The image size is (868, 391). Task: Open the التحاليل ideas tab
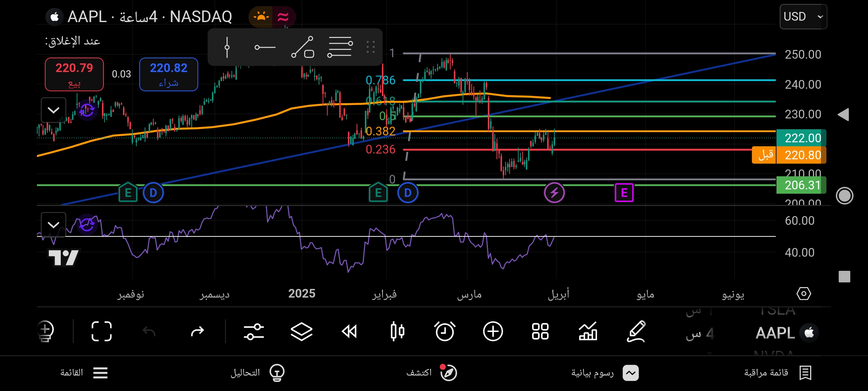click(258, 373)
